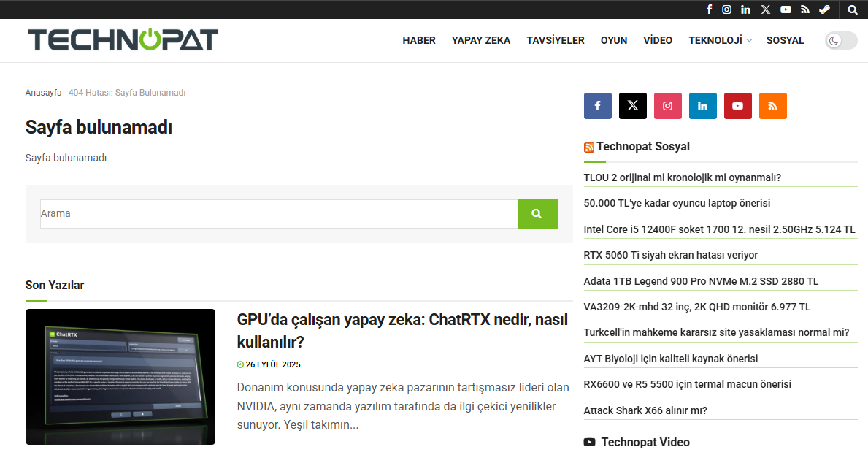Open ChatRTX article thumbnail image
The image size is (868, 455).
[x=120, y=377]
